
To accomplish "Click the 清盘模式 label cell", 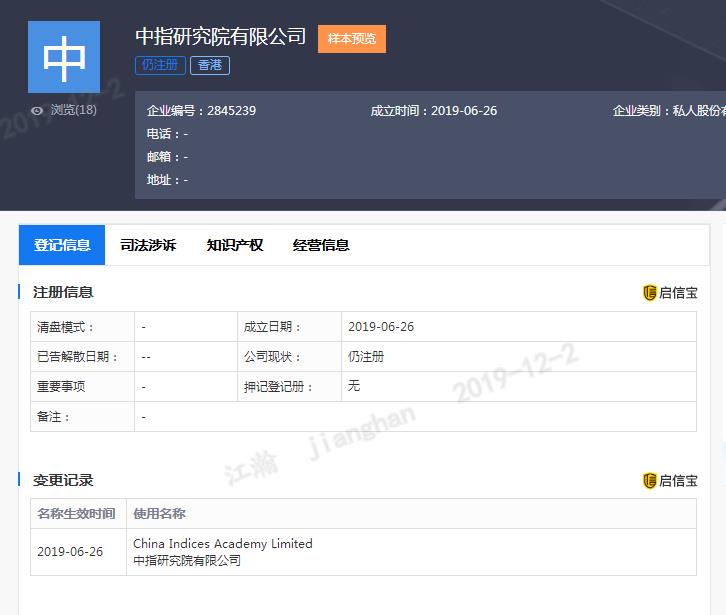I will [x=82, y=327].
